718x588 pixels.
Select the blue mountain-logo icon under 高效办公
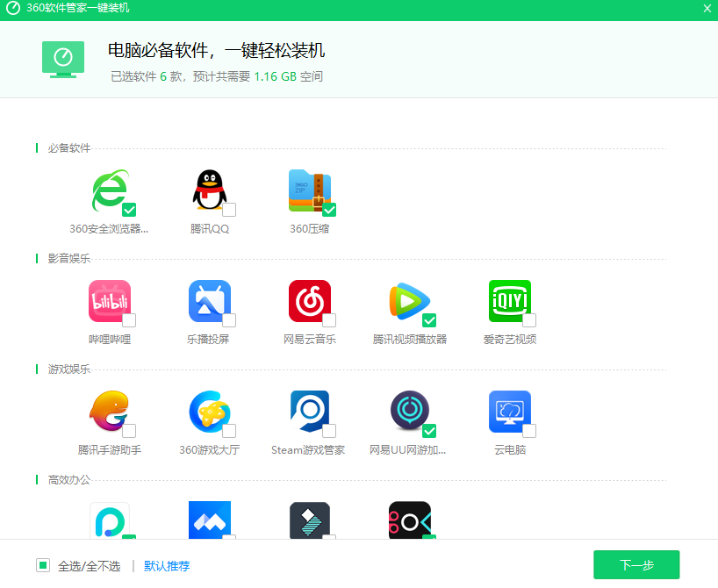tap(210, 520)
